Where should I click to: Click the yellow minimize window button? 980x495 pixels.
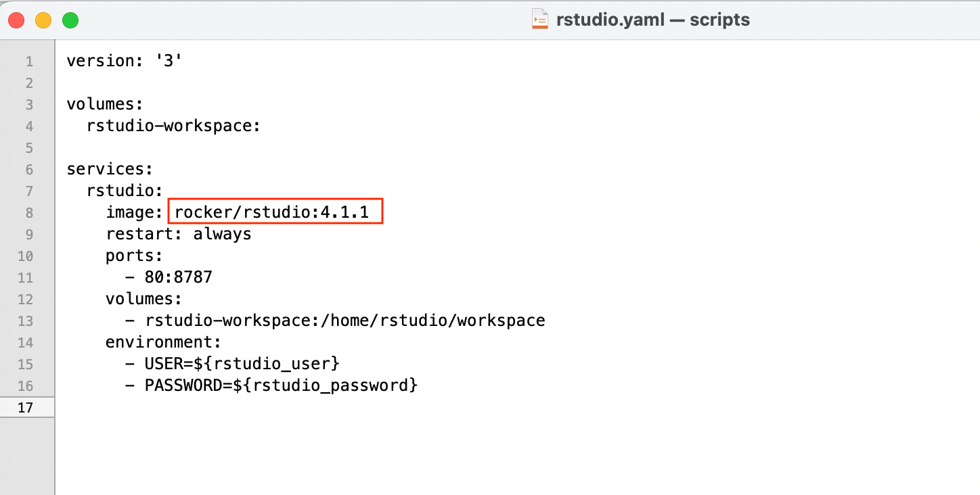coord(43,20)
